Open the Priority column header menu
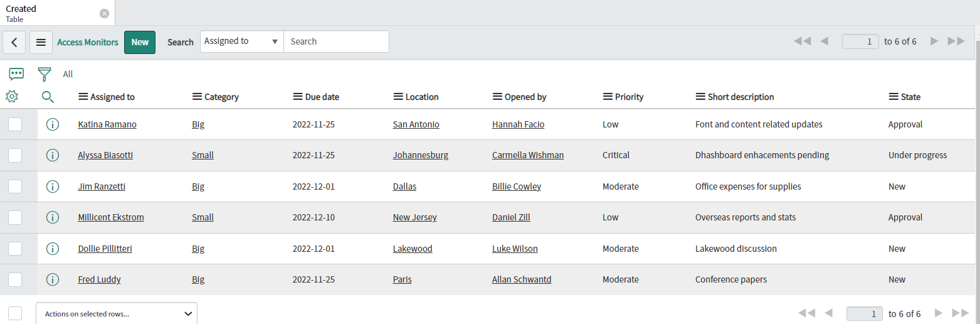Viewport: 980px width, 324px height. 607,97
